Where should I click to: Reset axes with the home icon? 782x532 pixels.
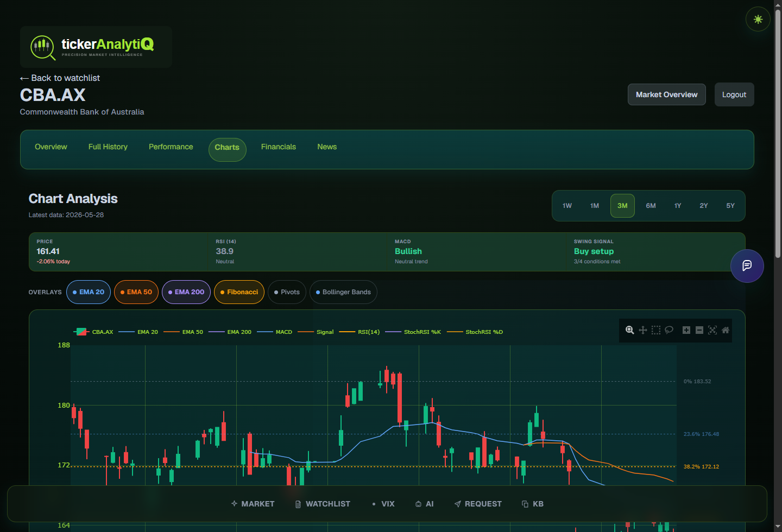[726, 330]
